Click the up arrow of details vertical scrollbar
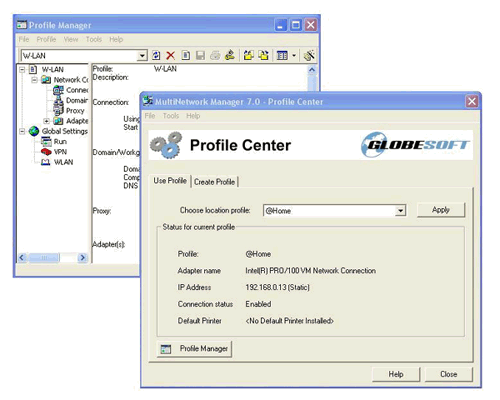The height and width of the screenshot is (400, 500). 312,70
